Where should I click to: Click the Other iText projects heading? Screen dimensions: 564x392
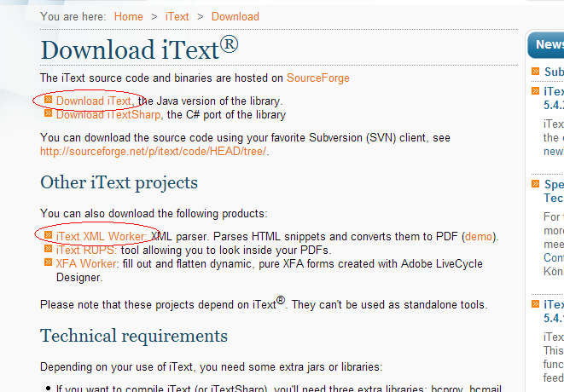click(119, 182)
